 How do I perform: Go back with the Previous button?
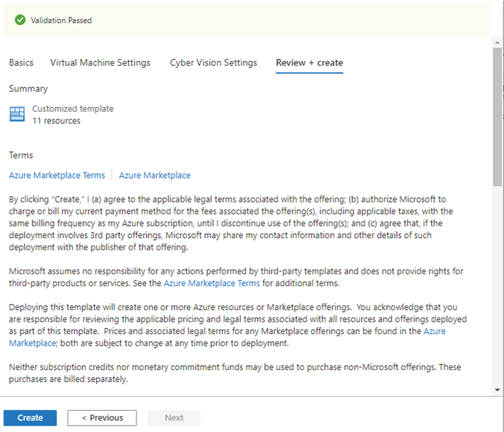102,418
